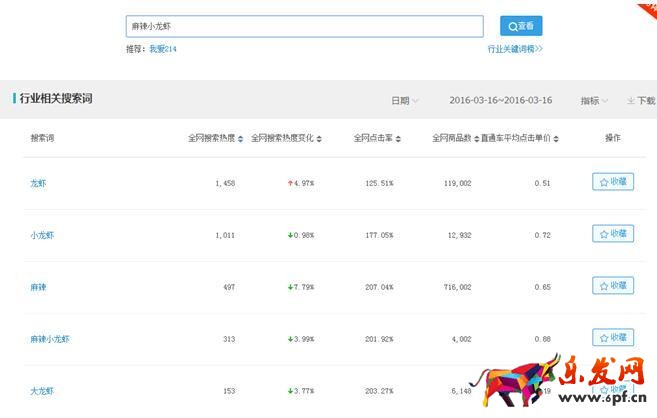Favorite the 龙虾 keyword row
This screenshot has height=418, width=657.
coord(613,182)
